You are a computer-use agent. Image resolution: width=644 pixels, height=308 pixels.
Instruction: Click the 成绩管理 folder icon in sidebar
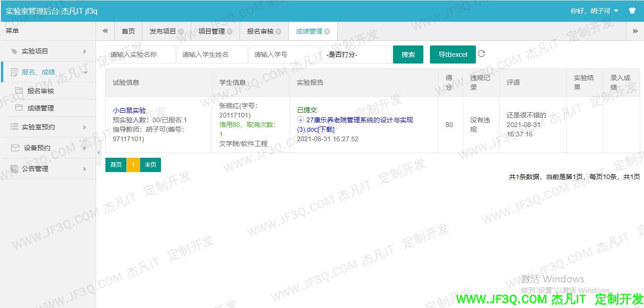(18, 108)
